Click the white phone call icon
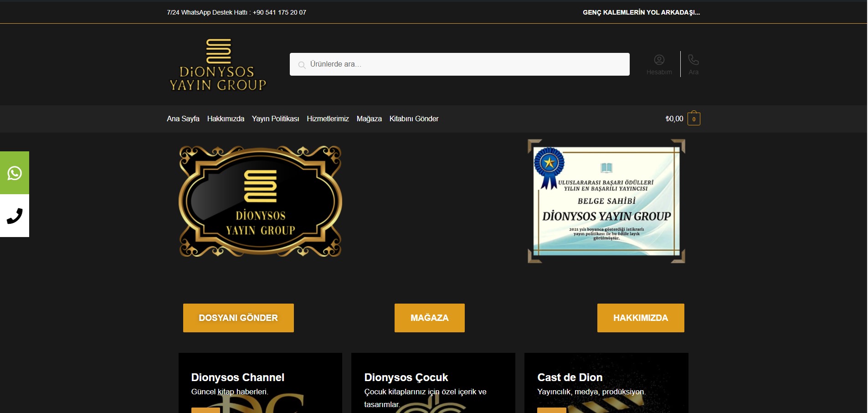Screen dimensions: 868x413 (x=15, y=216)
